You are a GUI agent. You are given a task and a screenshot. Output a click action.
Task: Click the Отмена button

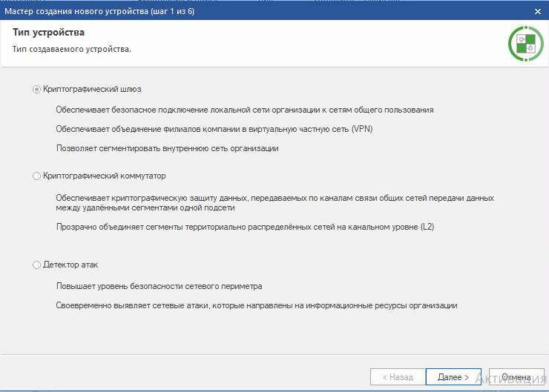pyautogui.click(x=516, y=377)
